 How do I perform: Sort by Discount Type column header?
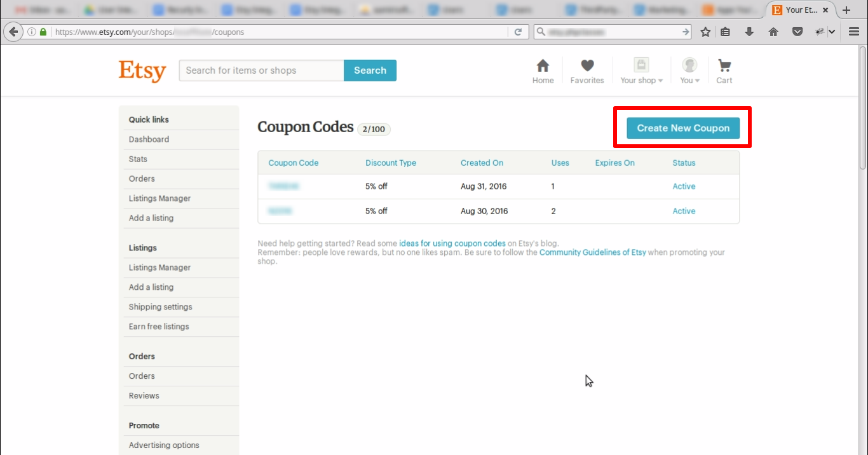[391, 163]
